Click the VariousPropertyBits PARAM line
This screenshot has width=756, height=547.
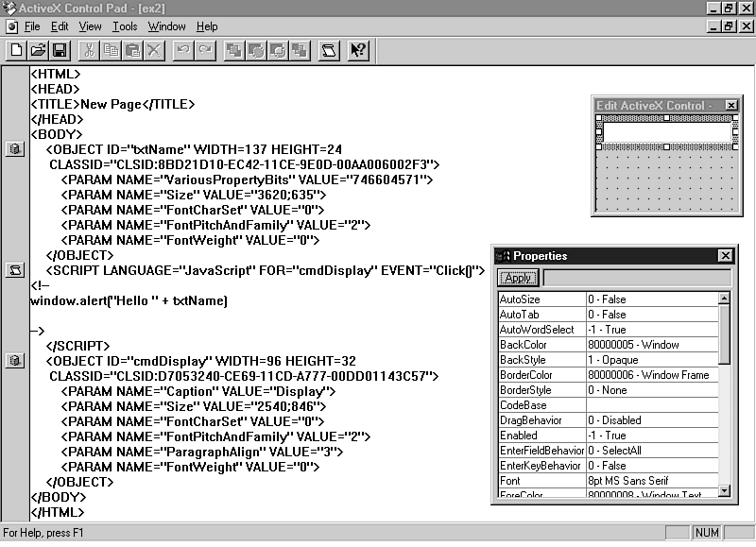click(247, 179)
